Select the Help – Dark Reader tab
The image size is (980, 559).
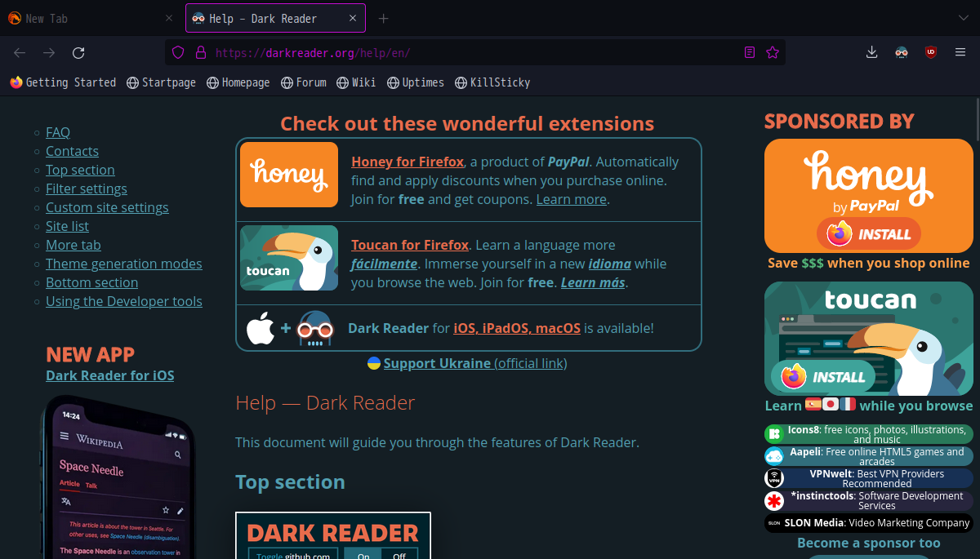[275, 18]
